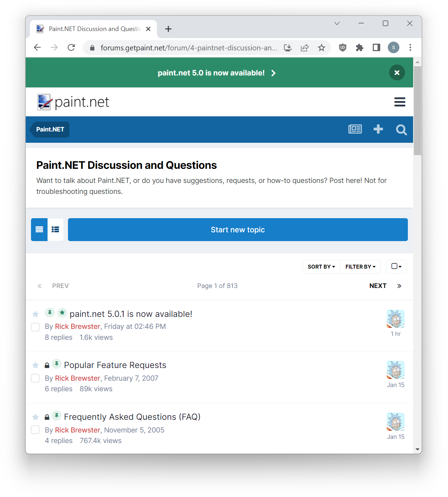
Task: Expand the SORT BY dropdown
Action: coord(321,267)
